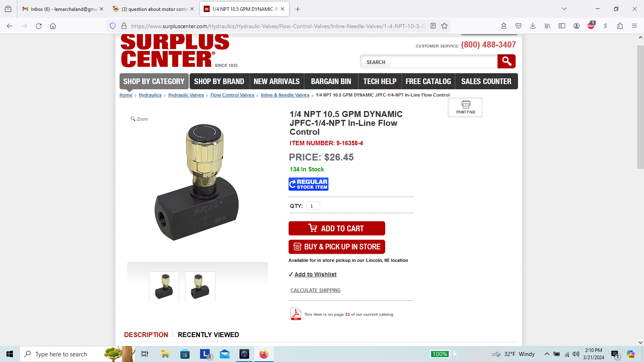644x362 pixels.
Task: Open the Adblock Plus extension icon
Action: (x=591, y=25)
